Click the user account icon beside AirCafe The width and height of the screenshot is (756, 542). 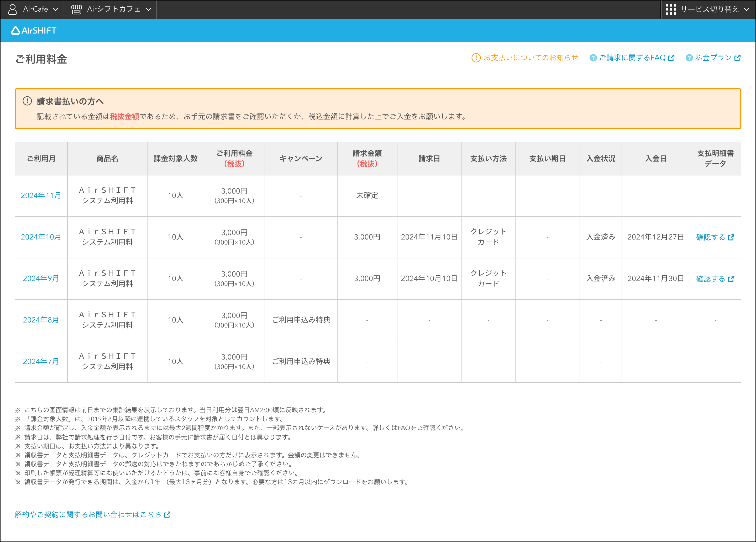(12, 9)
